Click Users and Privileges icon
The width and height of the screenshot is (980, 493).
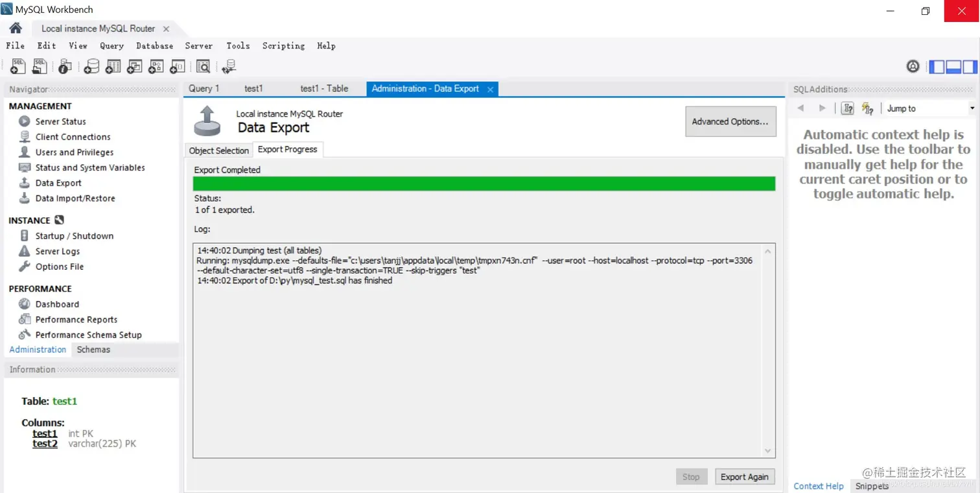[25, 152]
